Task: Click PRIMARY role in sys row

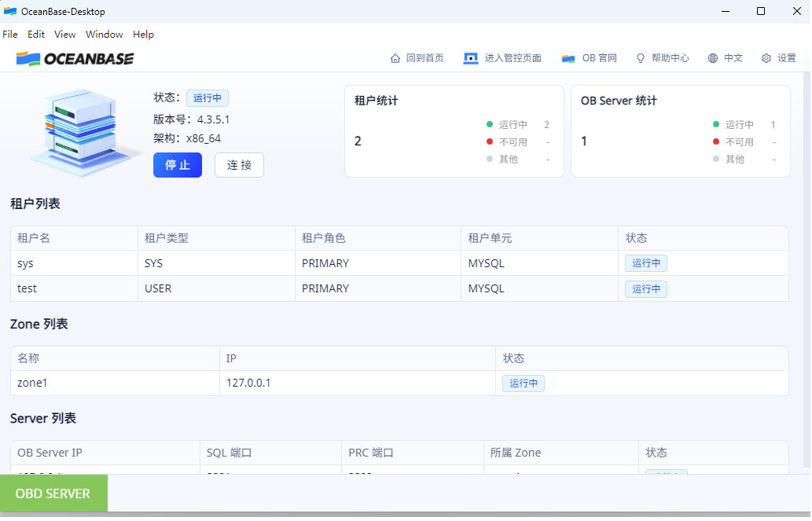Action: point(378,263)
